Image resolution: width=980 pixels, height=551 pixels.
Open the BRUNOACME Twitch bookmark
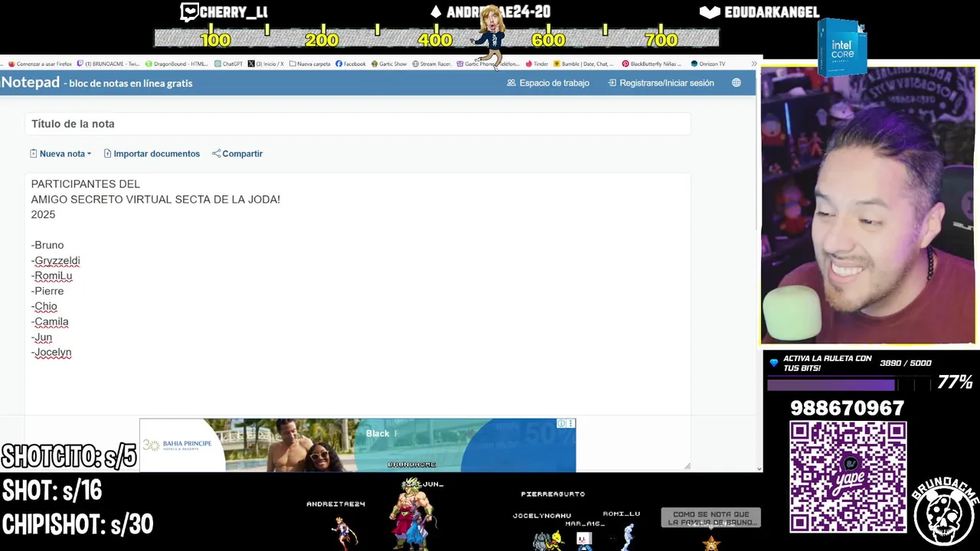[109, 64]
